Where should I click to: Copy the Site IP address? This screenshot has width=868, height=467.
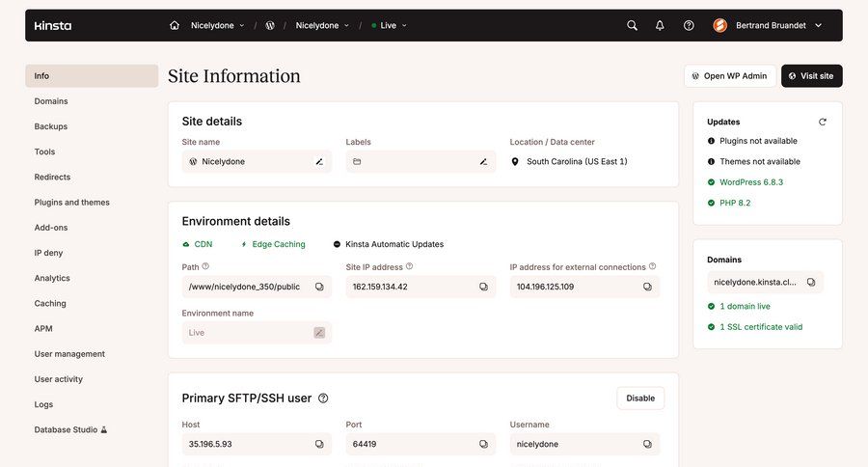[483, 287]
